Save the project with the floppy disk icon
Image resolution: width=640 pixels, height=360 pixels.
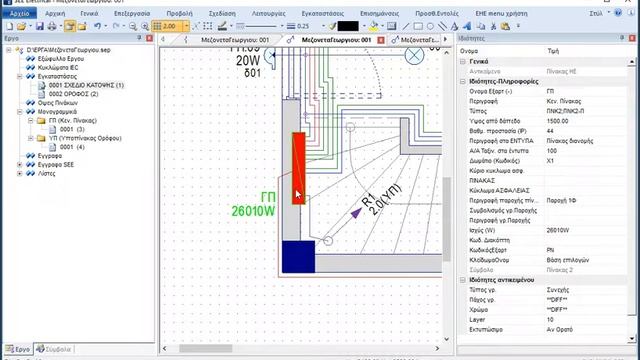point(40,27)
